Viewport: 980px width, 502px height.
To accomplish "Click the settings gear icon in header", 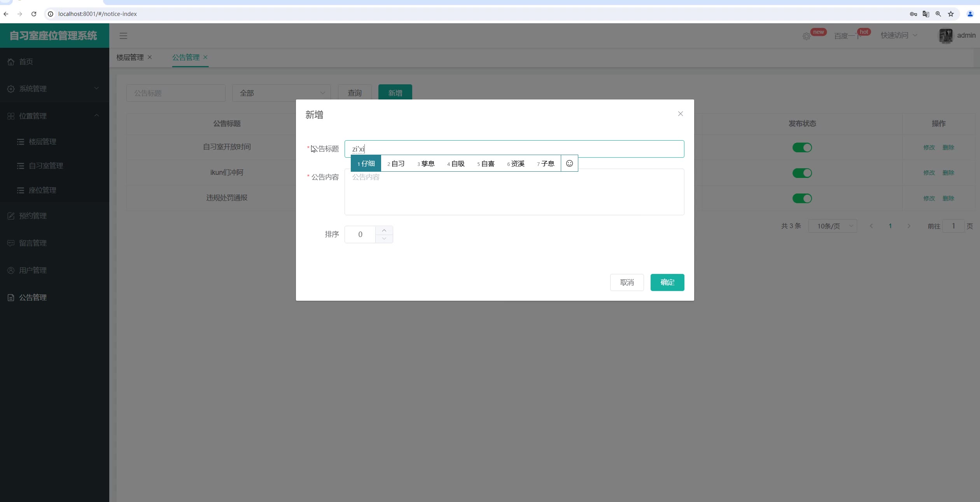I will 807,36.
